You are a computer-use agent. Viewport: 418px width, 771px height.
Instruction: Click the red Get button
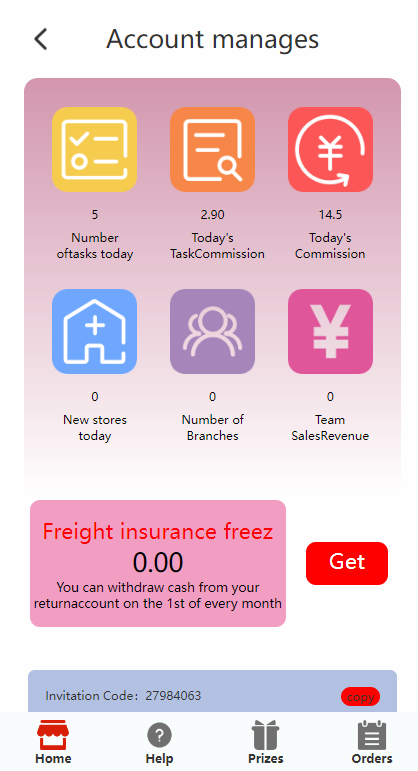(x=347, y=563)
